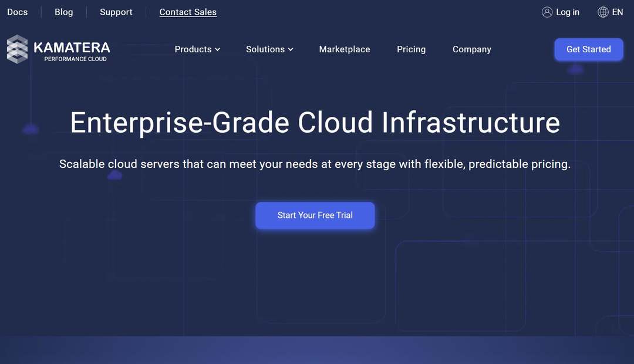This screenshot has height=364, width=634.
Task: Click the user profile icon beside Log in
Action: pos(547,12)
